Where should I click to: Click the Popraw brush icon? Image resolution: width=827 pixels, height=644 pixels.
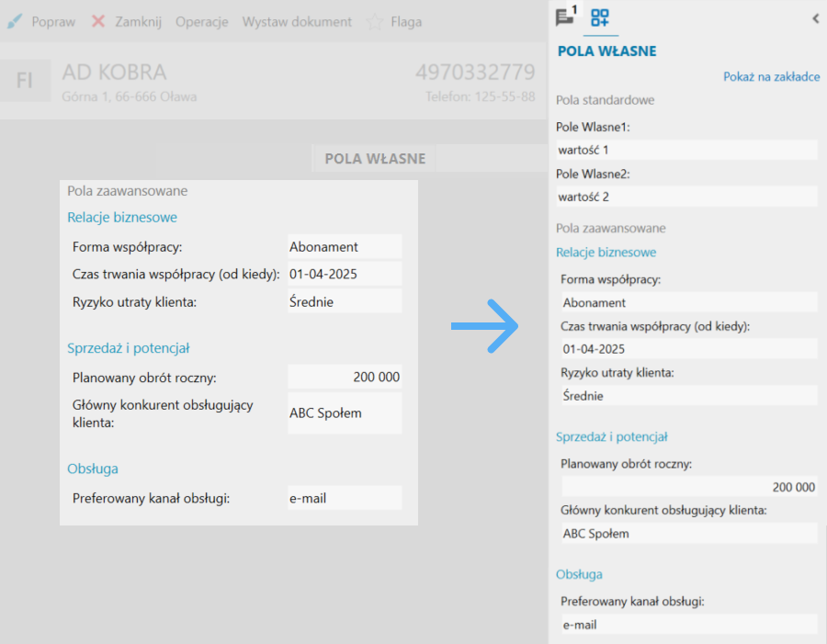click(x=15, y=21)
